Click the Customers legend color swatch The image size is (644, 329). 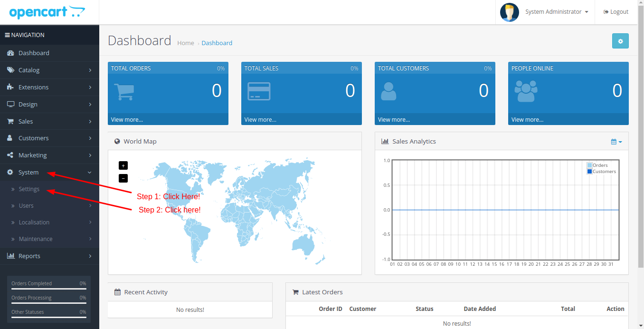[590, 172]
